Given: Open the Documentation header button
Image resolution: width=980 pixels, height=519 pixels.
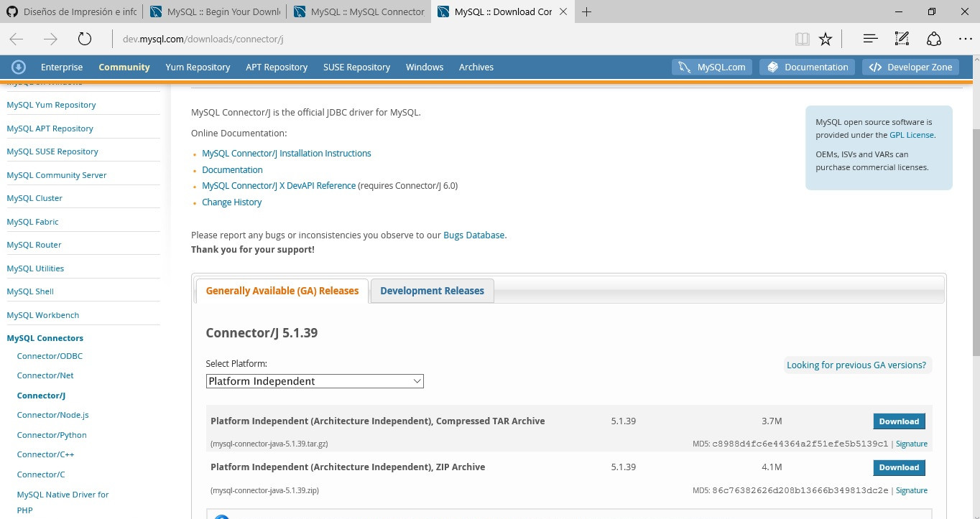Looking at the screenshot, I should (807, 67).
